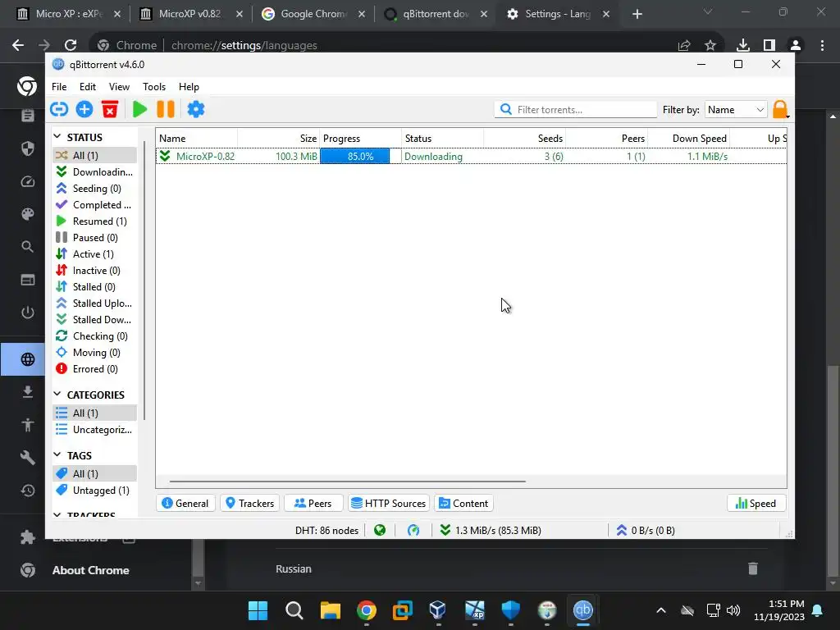
Task: Select All (1) status filter
Action: 95,155
